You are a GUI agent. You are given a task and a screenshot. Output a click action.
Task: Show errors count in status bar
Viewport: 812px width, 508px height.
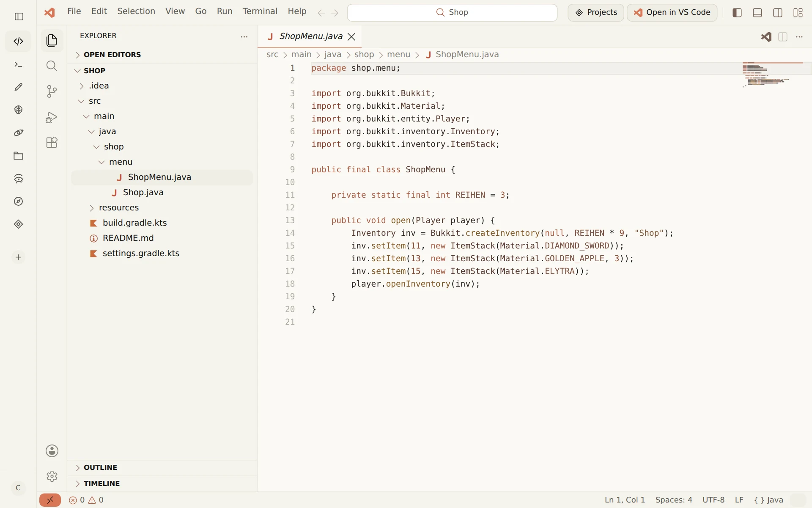click(x=77, y=500)
